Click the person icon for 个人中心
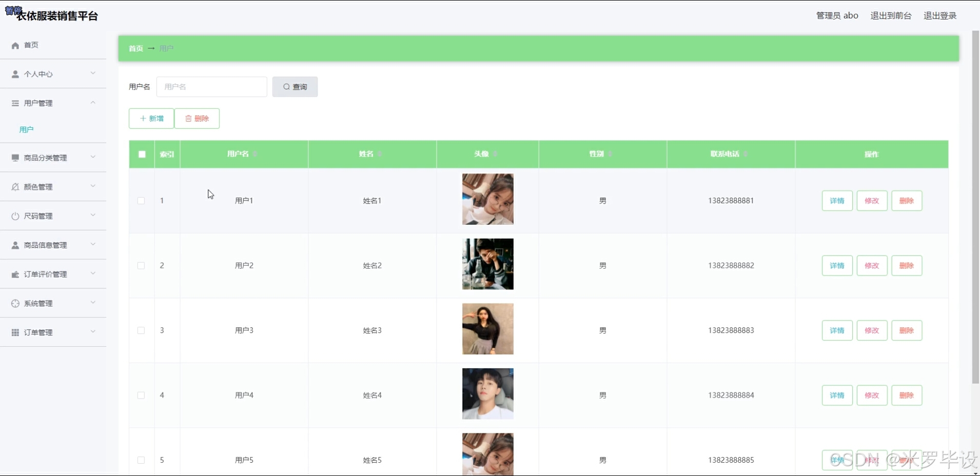Screen dimensions: 980x476 tap(15, 74)
